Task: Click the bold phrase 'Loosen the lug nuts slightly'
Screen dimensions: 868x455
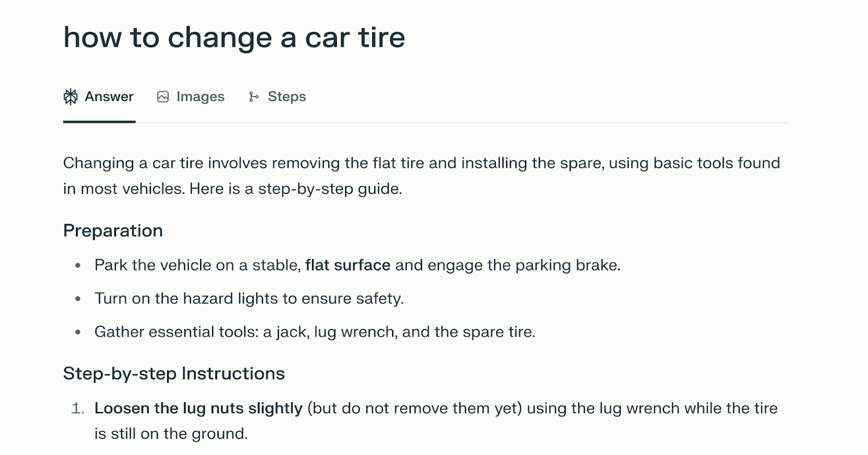Action: [198, 408]
